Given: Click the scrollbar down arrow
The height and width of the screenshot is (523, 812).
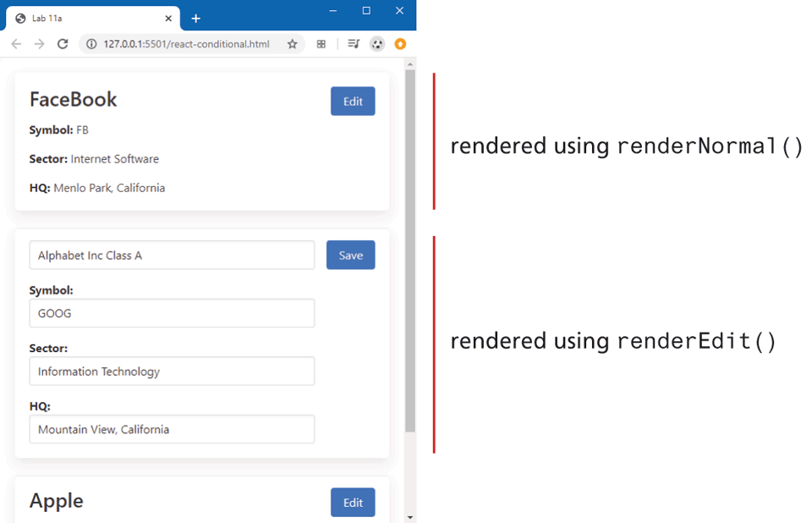Looking at the screenshot, I should click(x=410, y=516).
